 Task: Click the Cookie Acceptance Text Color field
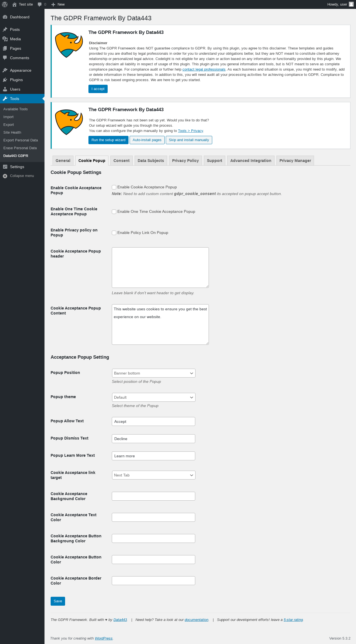(x=154, y=517)
